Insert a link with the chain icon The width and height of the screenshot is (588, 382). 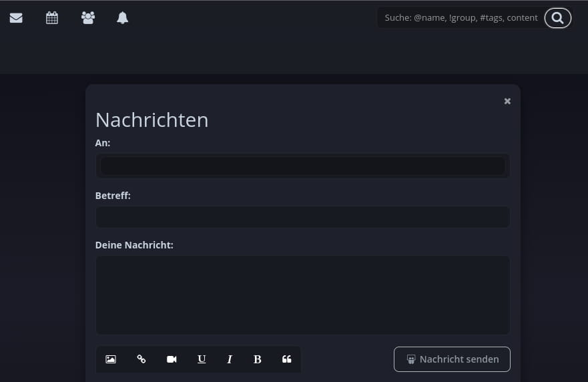141,359
